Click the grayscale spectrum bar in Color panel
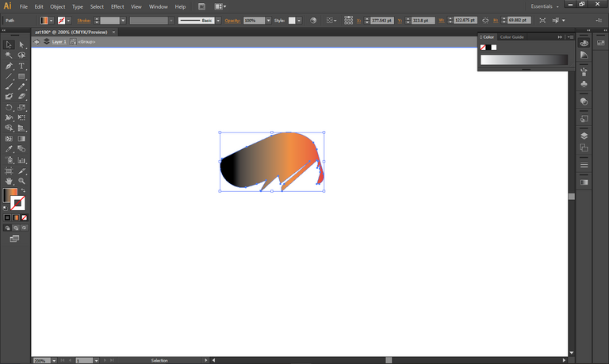This screenshot has width=609, height=364. click(x=524, y=59)
